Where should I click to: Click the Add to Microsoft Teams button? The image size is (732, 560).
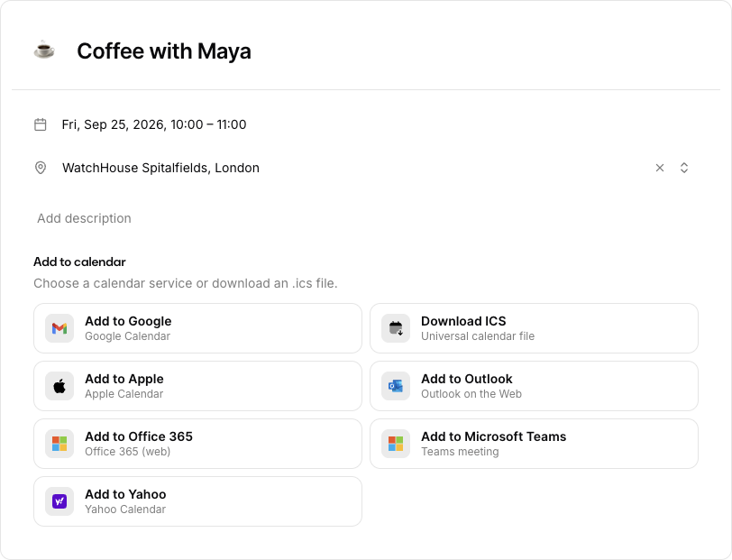pyautogui.click(x=534, y=444)
